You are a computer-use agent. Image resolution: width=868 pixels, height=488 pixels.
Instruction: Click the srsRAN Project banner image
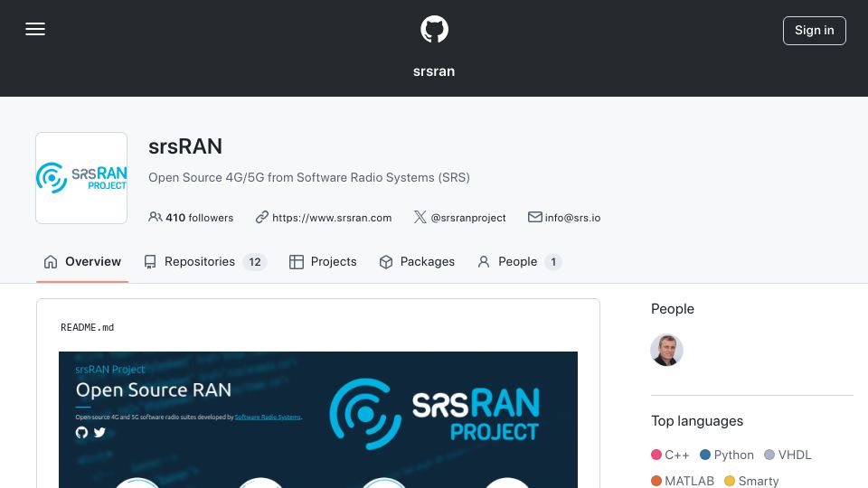coord(318,420)
